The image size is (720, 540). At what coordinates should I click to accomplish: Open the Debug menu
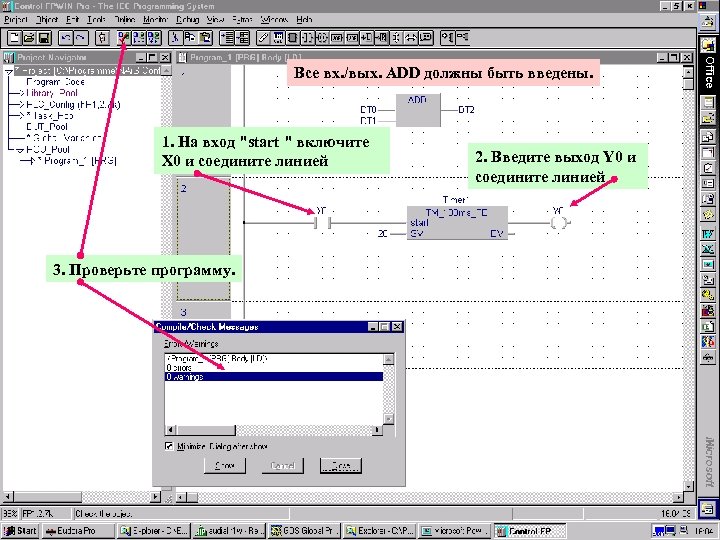pyautogui.click(x=187, y=20)
